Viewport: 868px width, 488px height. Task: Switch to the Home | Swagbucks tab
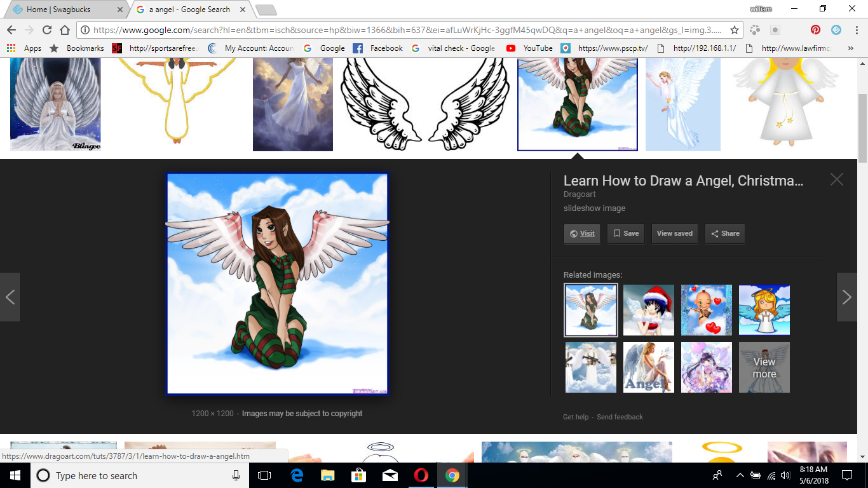pos(65,10)
